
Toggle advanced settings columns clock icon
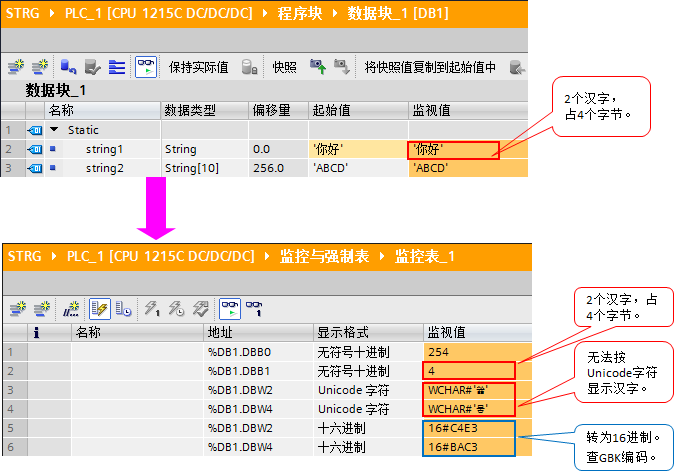pos(123,309)
